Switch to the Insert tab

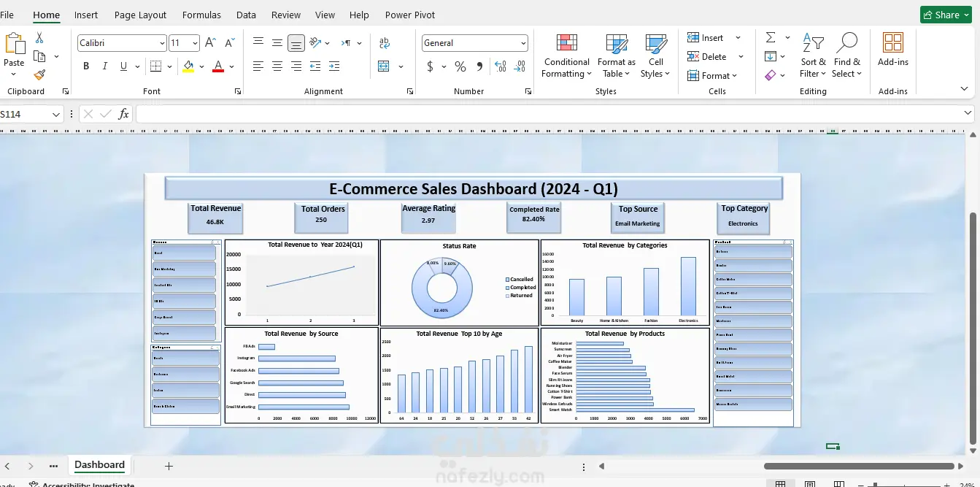coord(86,15)
